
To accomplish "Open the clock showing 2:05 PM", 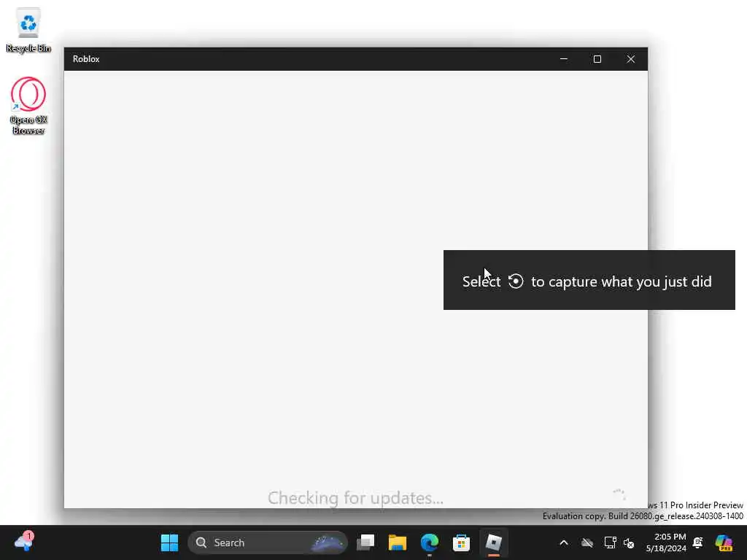I will point(666,542).
